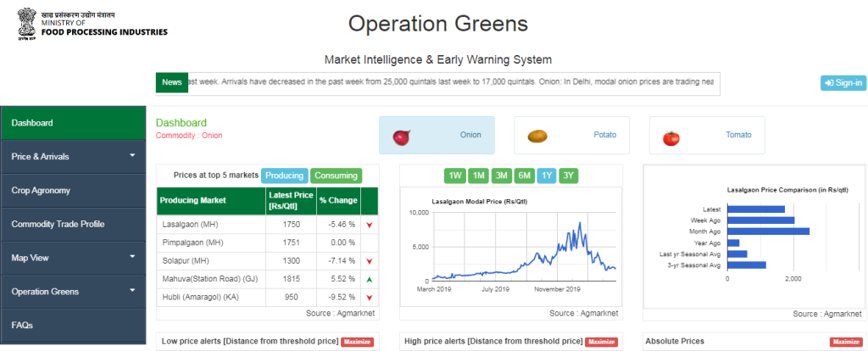Click red down arrow in Hubli row
This screenshot has width=868, height=351.
369,298
